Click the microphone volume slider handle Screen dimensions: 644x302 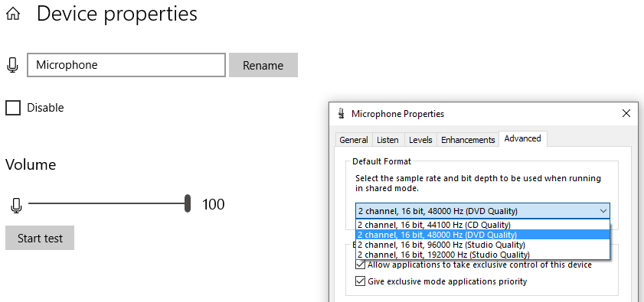click(188, 203)
